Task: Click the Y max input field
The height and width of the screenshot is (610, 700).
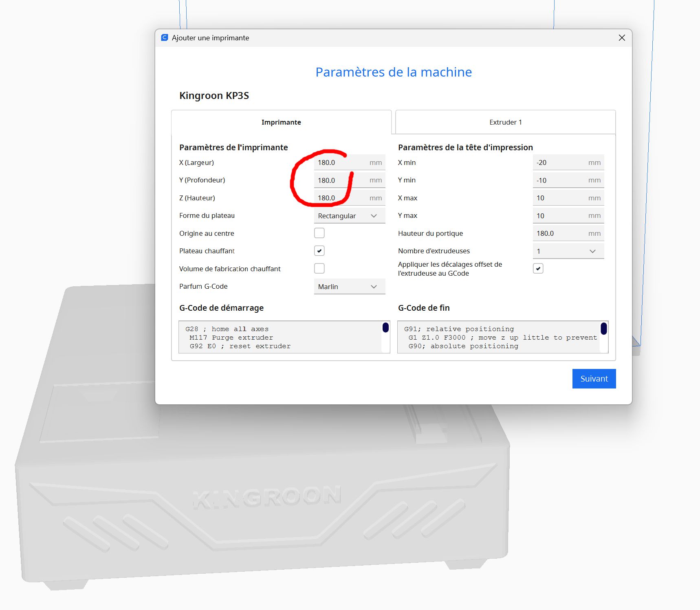Action: point(568,216)
